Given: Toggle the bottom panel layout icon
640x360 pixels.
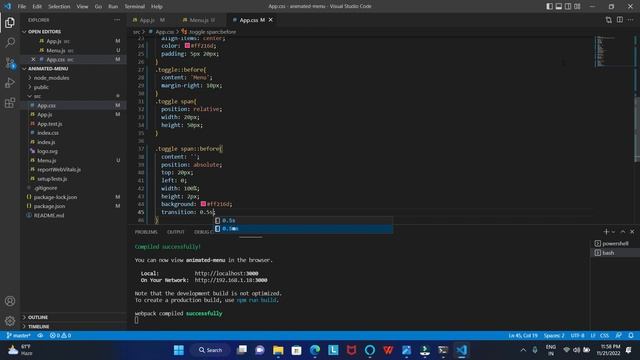Looking at the screenshot, I should (x=559, y=6).
